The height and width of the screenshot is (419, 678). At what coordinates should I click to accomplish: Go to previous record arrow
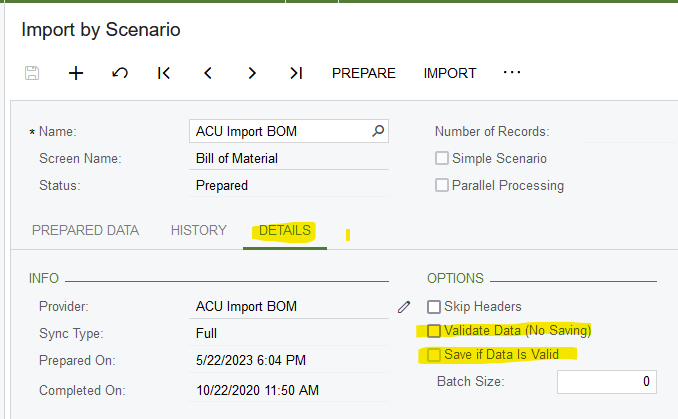click(208, 73)
